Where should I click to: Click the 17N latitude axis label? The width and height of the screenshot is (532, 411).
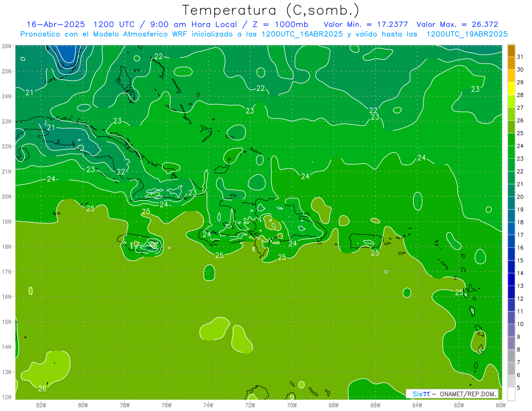tap(7, 271)
